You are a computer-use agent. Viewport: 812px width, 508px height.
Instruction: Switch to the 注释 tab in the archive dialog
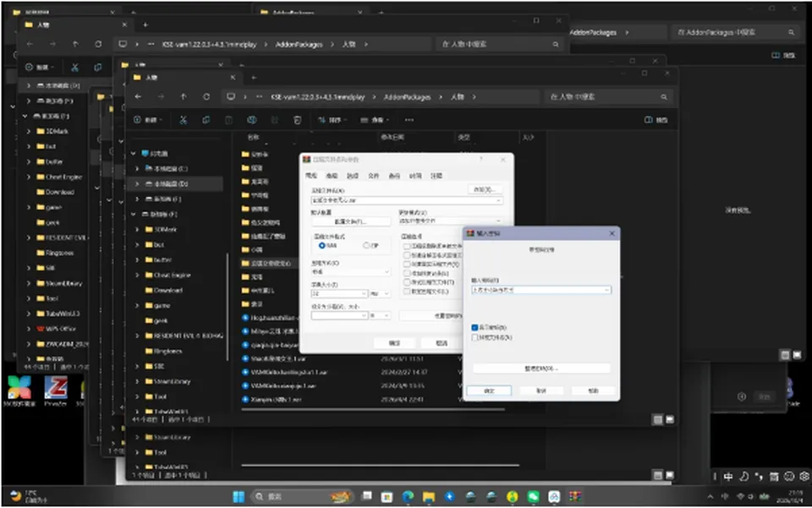(436, 176)
